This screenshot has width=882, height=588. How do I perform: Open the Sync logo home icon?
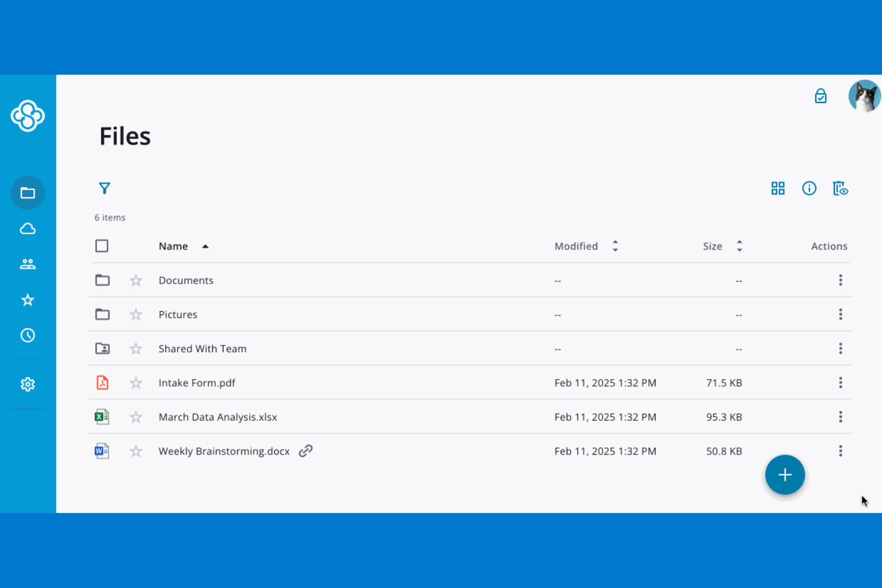[x=27, y=116]
